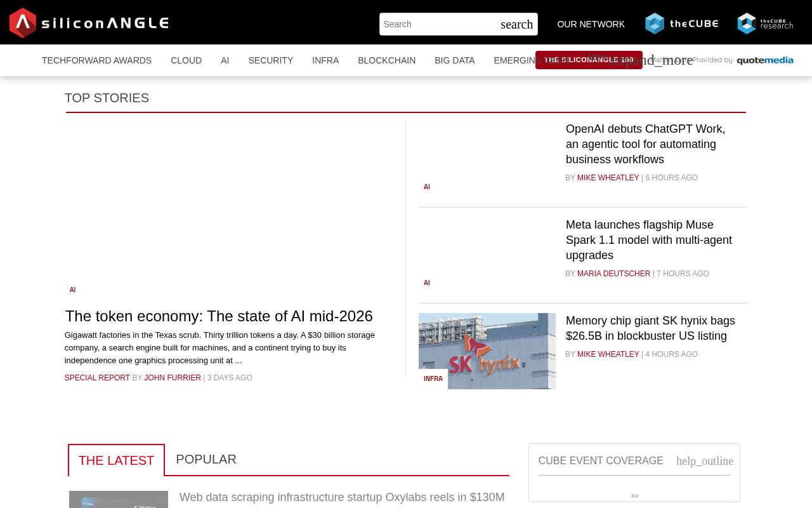This screenshot has width=812, height=508.
Task: Click AI tag beside Meta story
Action: click(427, 283)
